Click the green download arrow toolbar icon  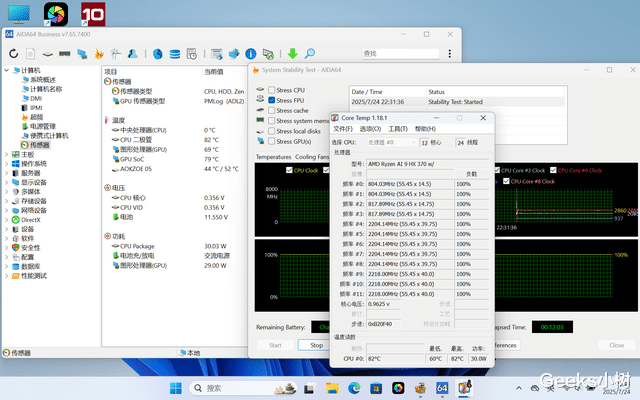coord(293,53)
